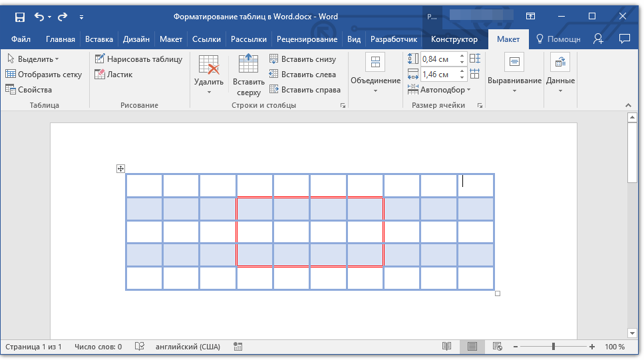Click Вставить сверху button

coord(248,75)
